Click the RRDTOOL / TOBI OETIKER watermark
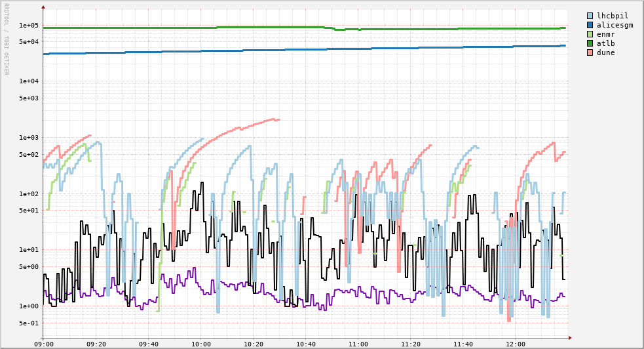 click(x=6, y=39)
